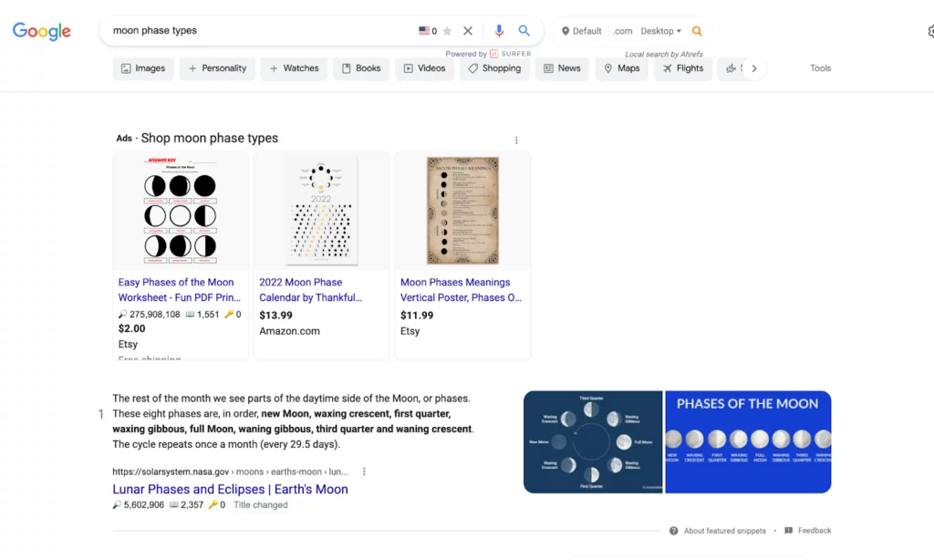Click the Feedback link

815,531
